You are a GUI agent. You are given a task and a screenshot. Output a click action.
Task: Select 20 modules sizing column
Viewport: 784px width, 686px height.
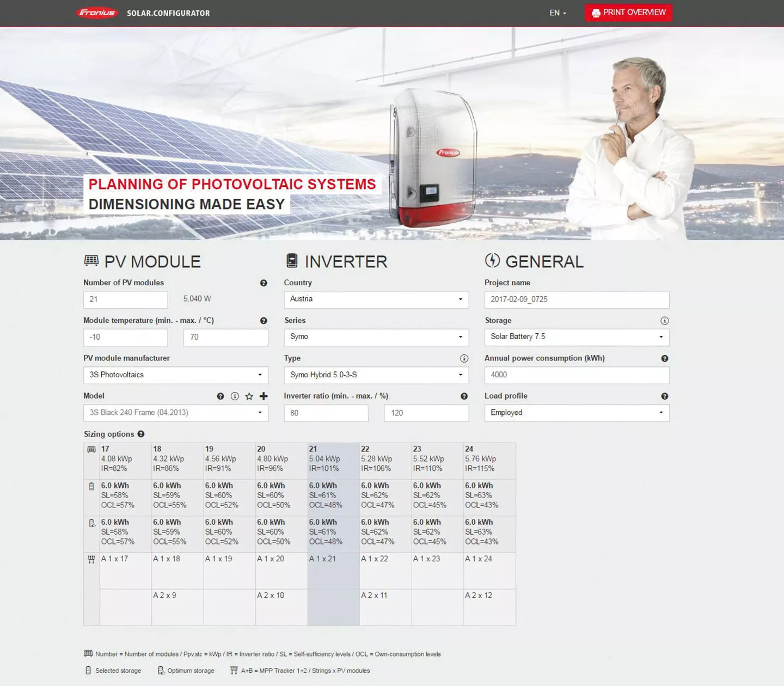point(281,461)
